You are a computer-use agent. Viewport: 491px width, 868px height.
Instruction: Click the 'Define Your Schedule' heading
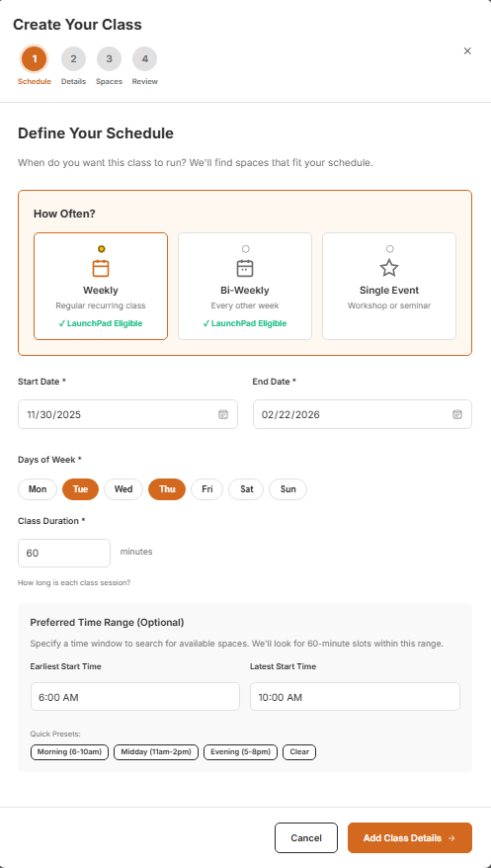pyautogui.click(x=96, y=133)
